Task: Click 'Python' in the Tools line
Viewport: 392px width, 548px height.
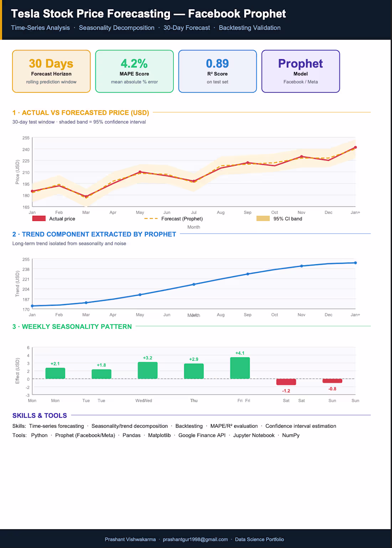Action: point(39,435)
